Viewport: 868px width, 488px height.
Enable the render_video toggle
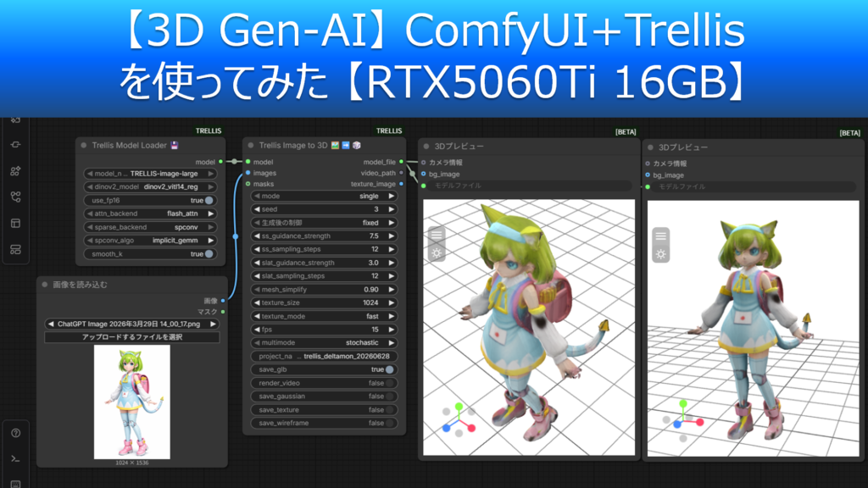coord(390,383)
